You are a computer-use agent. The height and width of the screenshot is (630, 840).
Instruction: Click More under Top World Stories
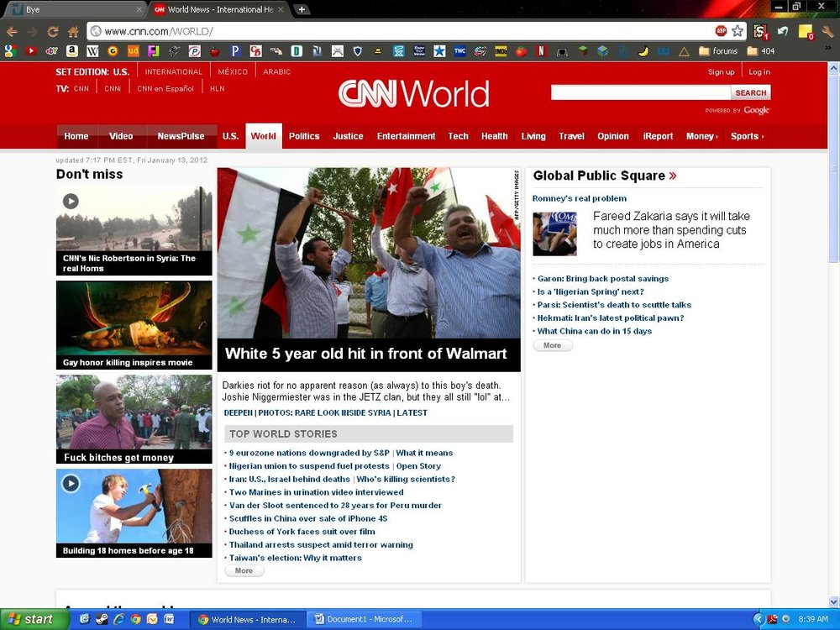tap(244, 570)
